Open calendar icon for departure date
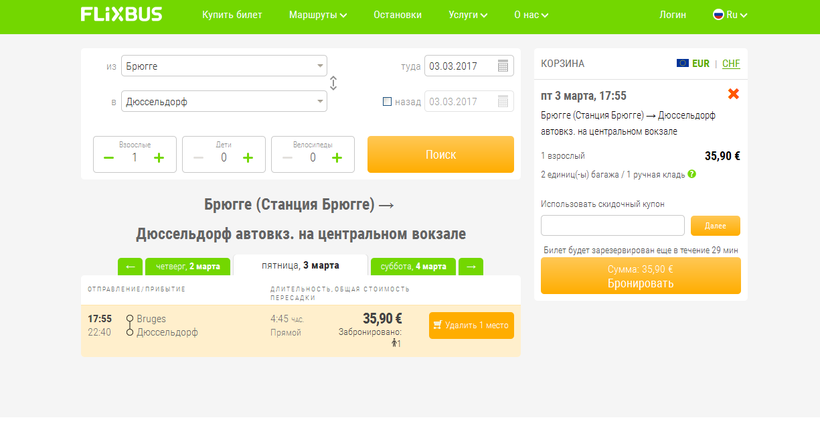Viewport: 820px width, 426px height. click(x=504, y=67)
